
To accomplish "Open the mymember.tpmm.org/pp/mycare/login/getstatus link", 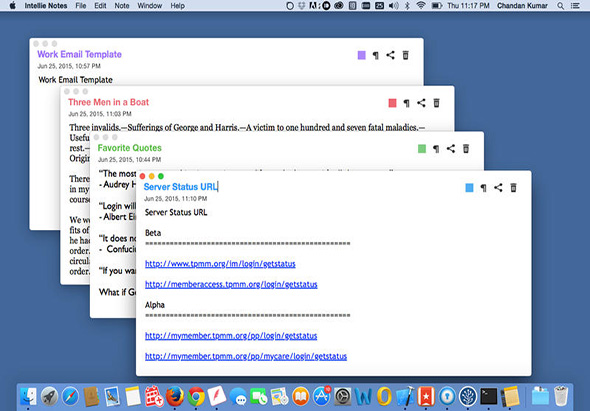I will pos(246,356).
